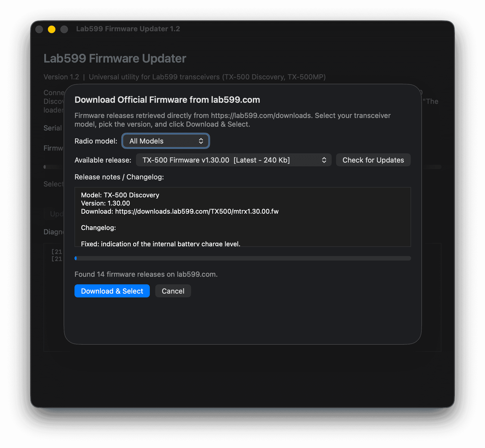Click 'Fixed: indication of the internal battery' line
485x448 pixels.
click(161, 244)
